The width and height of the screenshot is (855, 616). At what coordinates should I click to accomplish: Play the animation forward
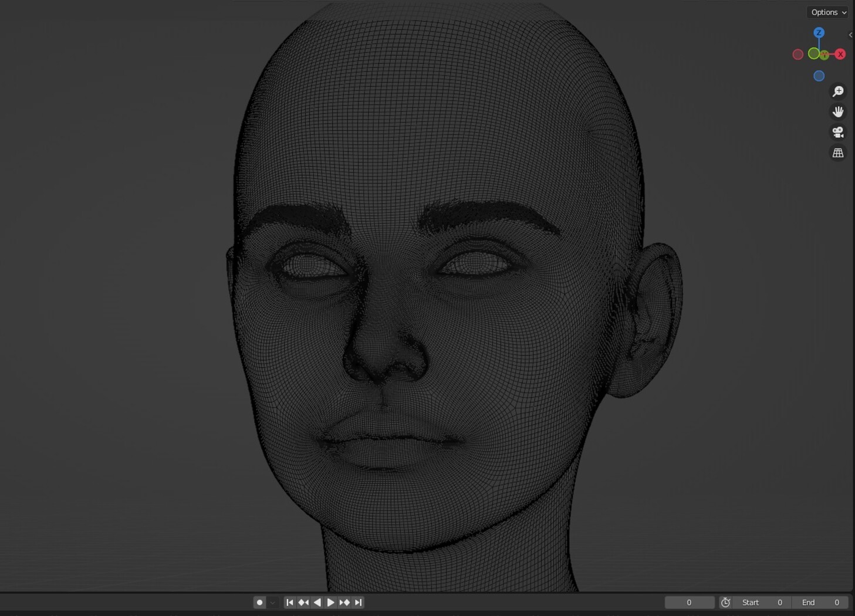point(330,603)
